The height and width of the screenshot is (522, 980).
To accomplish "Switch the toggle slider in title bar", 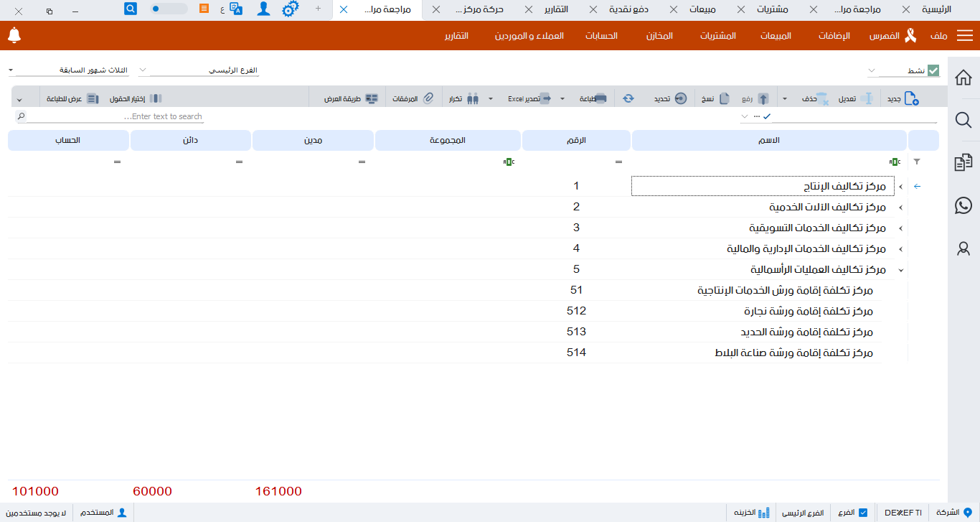I will [169, 9].
